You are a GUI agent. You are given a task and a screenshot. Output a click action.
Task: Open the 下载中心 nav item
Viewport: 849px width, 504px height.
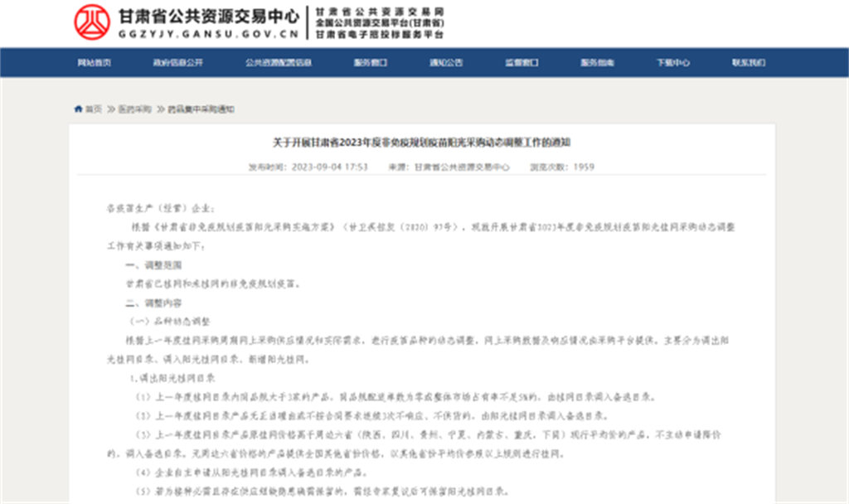(673, 63)
